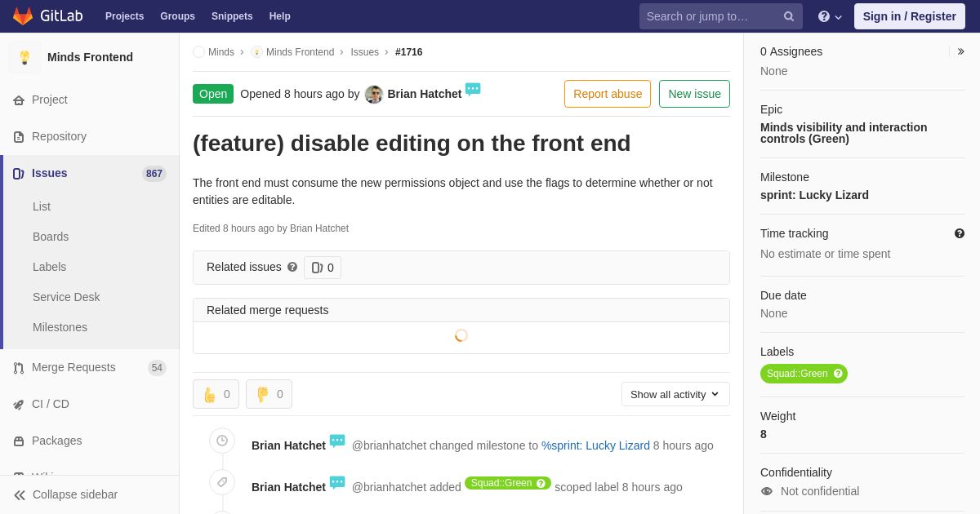980x514 pixels.
Task: Open Show all activity dropdown
Action: 675,394
